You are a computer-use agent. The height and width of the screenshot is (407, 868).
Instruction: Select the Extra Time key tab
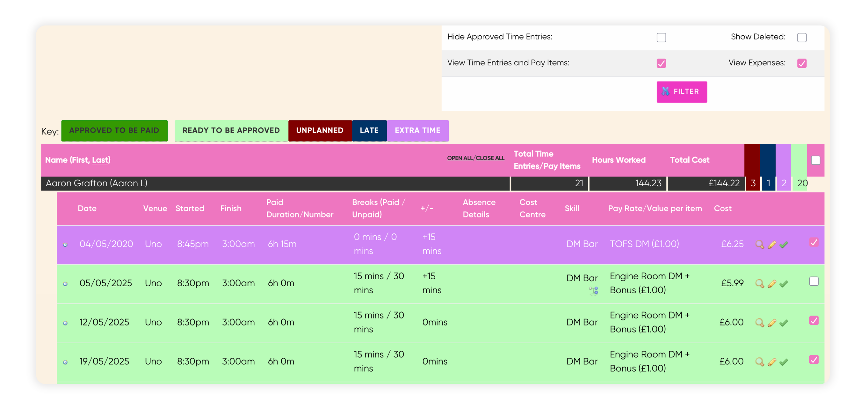(x=417, y=130)
